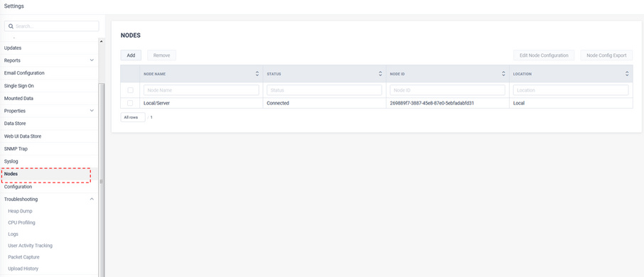Focus the settings Search field
Screen dimensions: 644x277
click(x=52, y=26)
